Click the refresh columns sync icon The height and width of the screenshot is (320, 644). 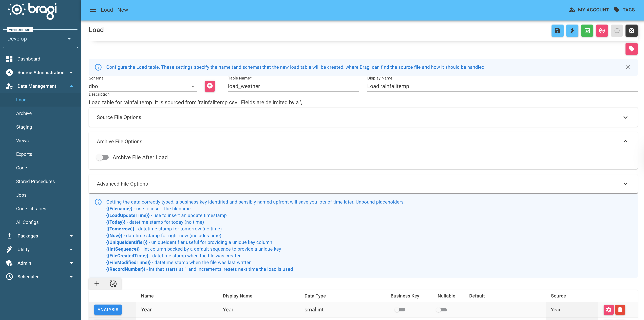coord(113,284)
